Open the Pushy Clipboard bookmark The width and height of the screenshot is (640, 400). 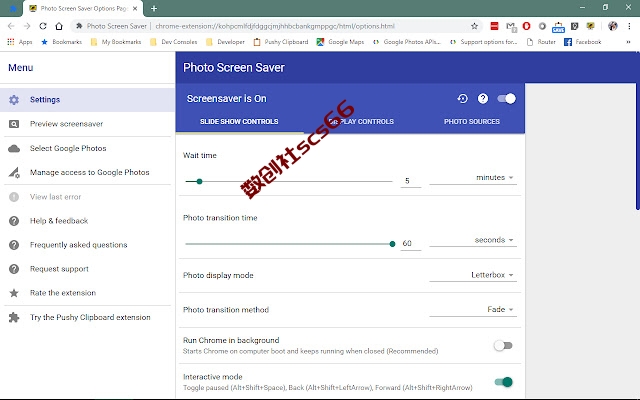point(281,42)
